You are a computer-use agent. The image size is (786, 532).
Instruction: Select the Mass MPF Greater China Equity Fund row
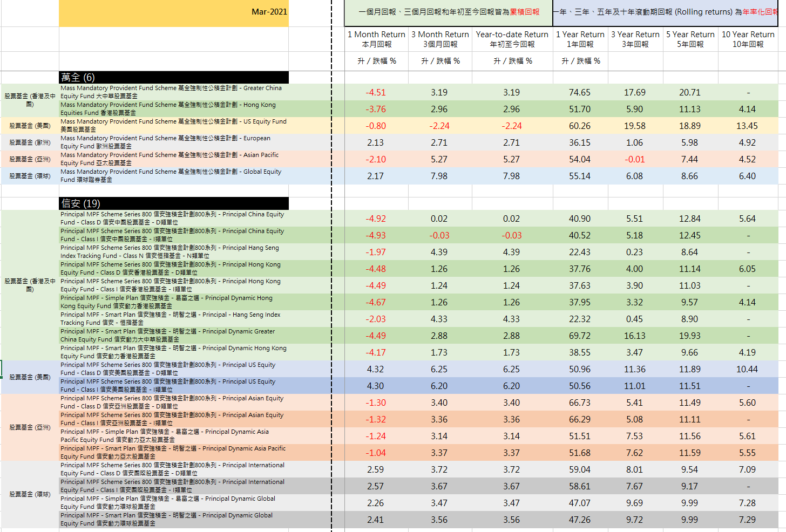pos(389,92)
